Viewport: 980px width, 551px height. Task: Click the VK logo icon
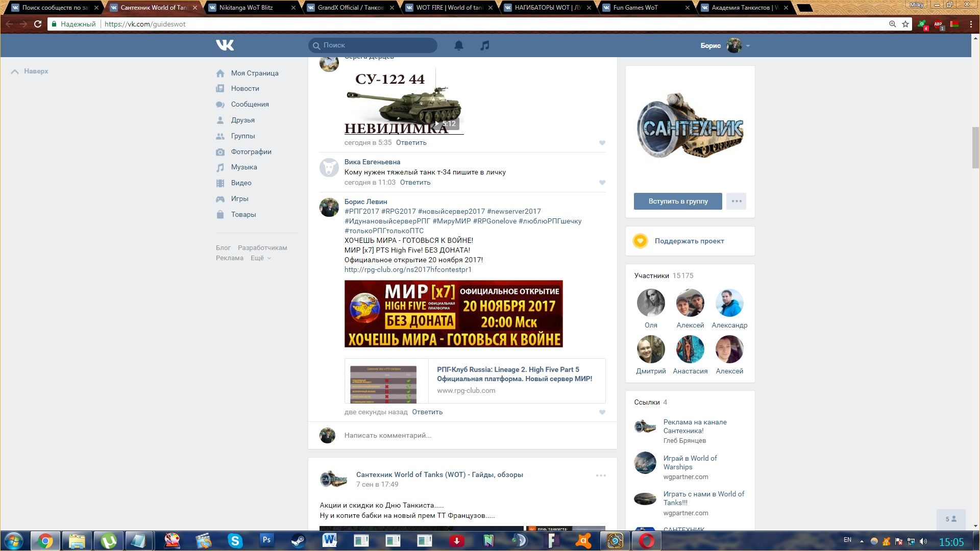pos(225,45)
